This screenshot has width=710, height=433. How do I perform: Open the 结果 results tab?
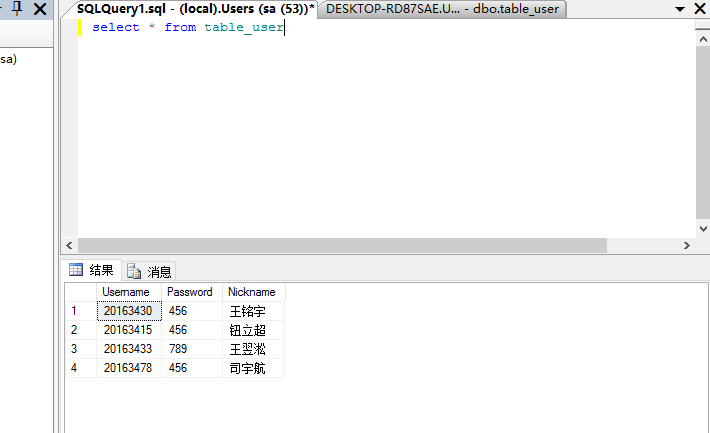[x=93, y=270]
